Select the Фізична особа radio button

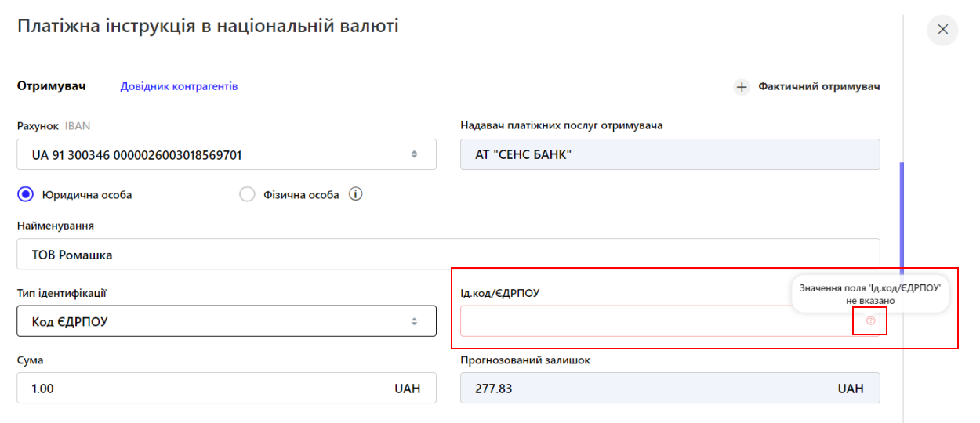pyautogui.click(x=247, y=194)
